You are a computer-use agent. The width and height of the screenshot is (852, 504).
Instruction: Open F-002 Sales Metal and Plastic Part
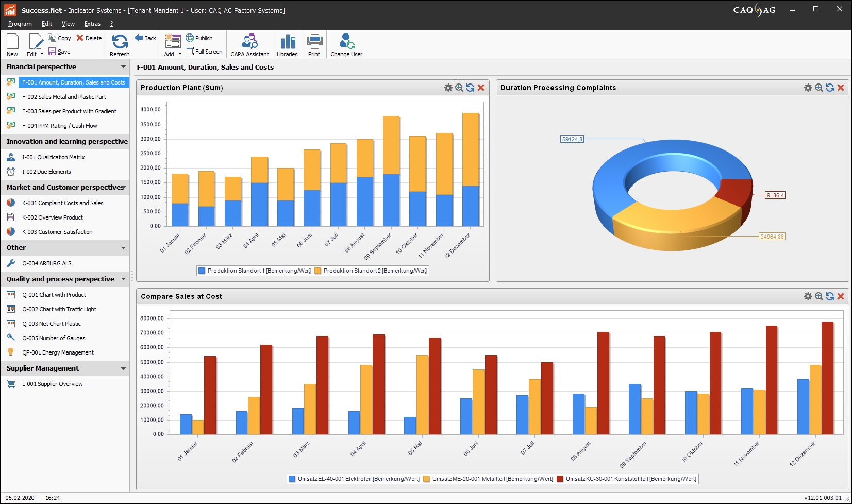point(64,97)
